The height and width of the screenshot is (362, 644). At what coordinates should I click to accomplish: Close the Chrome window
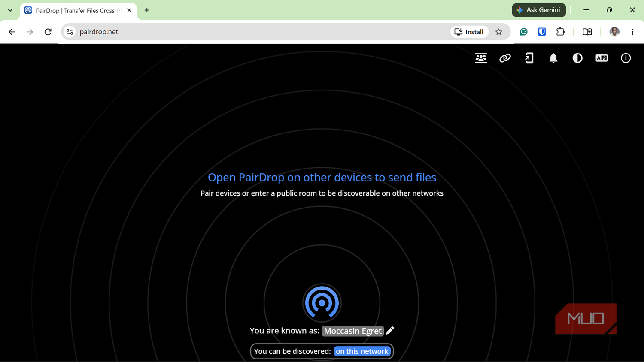point(632,10)
